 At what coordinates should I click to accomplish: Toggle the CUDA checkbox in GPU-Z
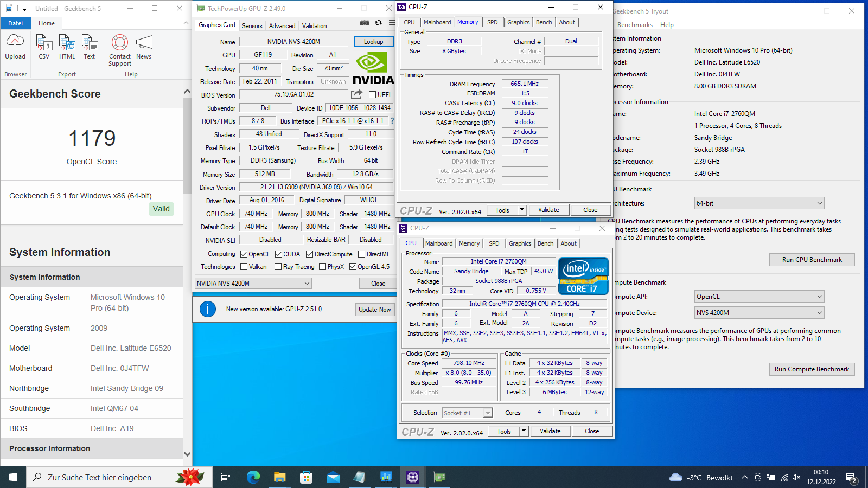[278, 254]
